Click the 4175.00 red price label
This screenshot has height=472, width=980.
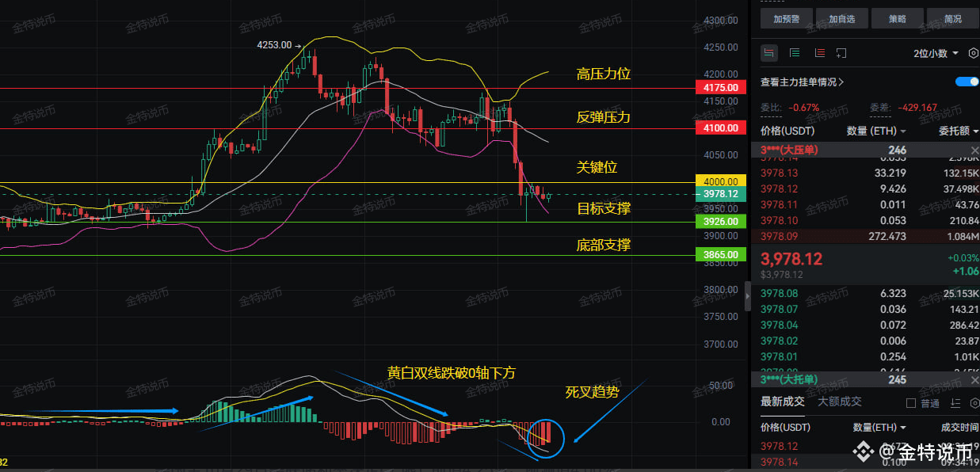[x=720, y=88]
